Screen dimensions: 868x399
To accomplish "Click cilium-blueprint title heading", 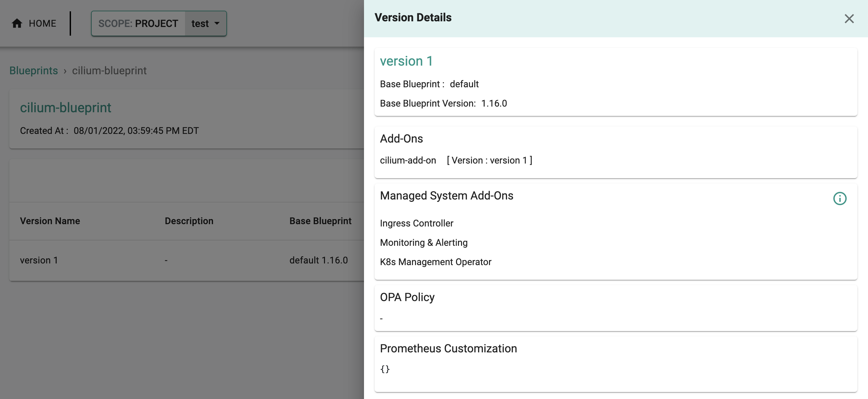I will 65,108.
